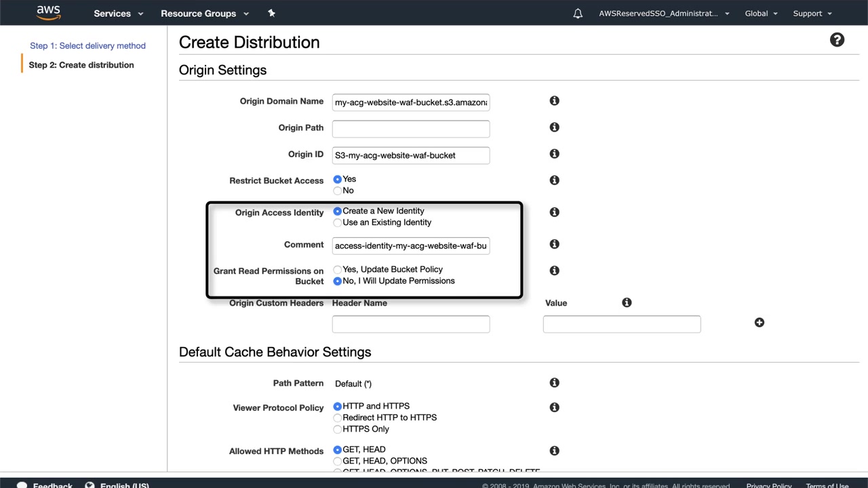The height and width of the screenshot is (488, 868).
Task: Open the AWSReservedSSO account menu
Action: [x=664, y=14]
